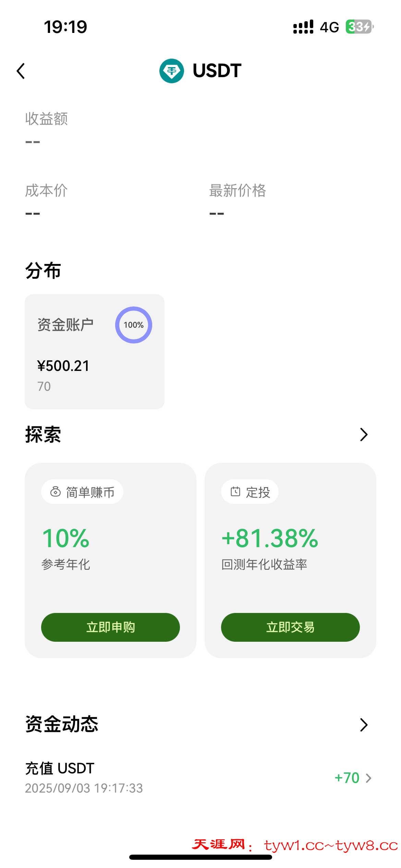Tap the +81.38% backtest return figure
This screenshot has width=401, height=868.
(x=270, y=538)
